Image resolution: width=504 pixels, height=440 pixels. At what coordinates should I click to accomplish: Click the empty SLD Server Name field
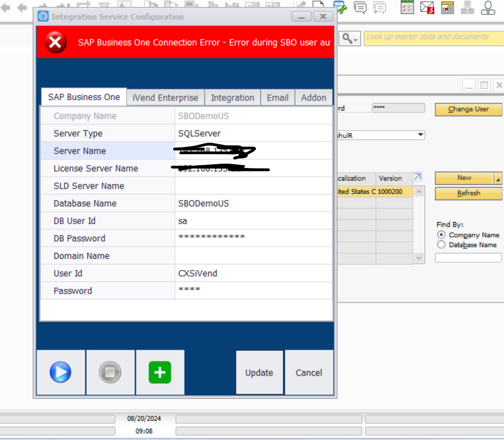253,186
